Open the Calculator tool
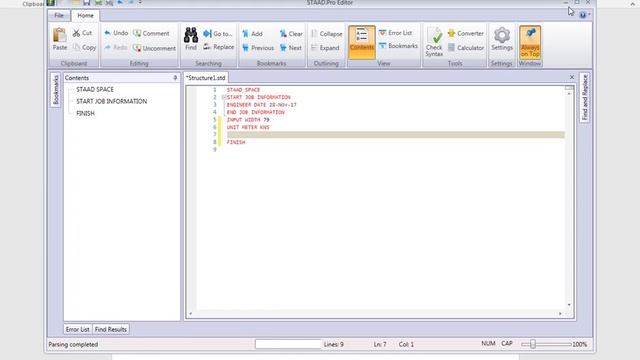Image resolution: width=640 pixels, height=360 pixels. (x=466, y=48)
